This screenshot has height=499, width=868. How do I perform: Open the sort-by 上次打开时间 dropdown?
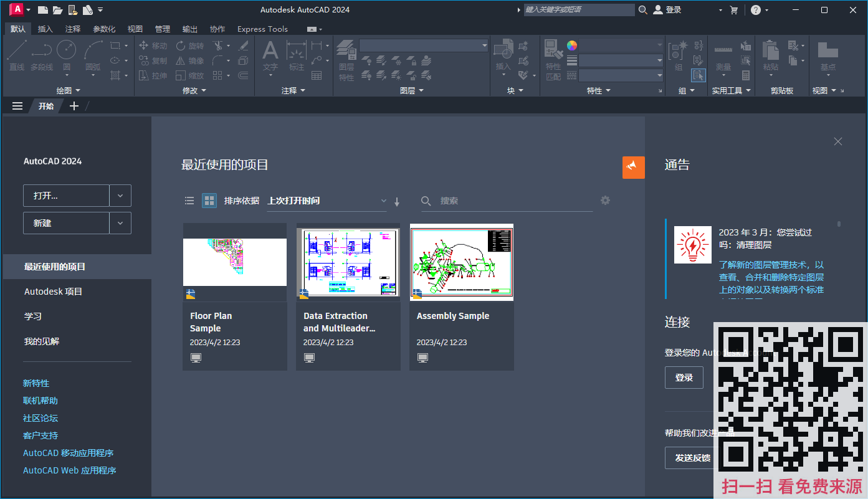click(x=327, y=201)
